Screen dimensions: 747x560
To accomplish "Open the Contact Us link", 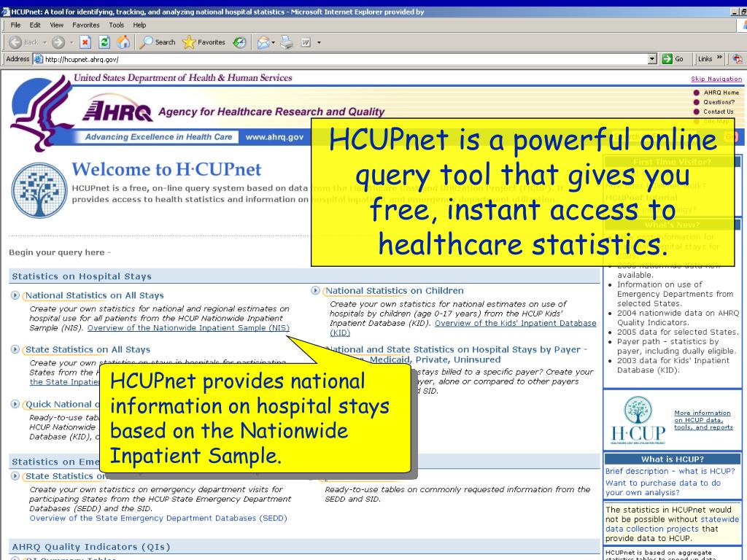I will pos(719,112).
